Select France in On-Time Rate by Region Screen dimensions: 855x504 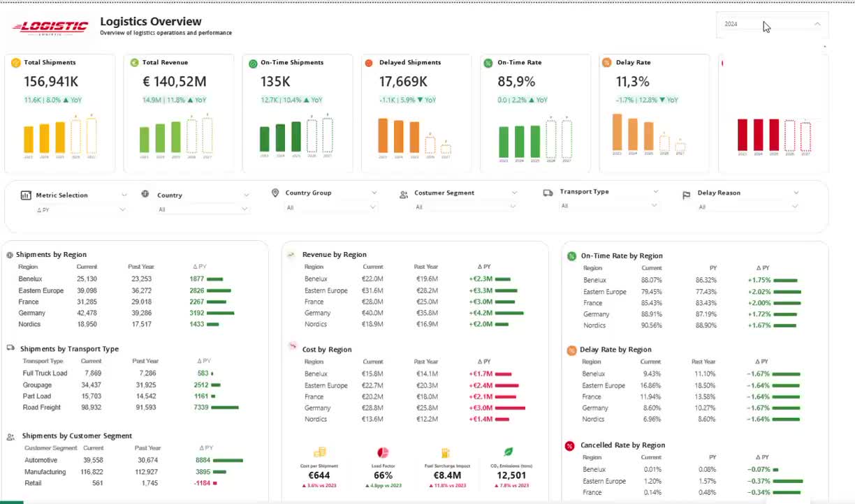[693, 303]
